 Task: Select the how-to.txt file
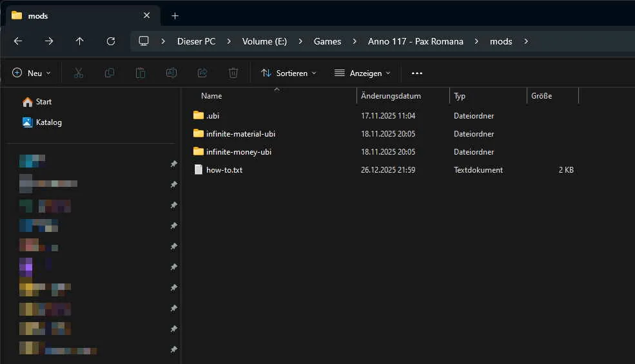pos(224,170)
